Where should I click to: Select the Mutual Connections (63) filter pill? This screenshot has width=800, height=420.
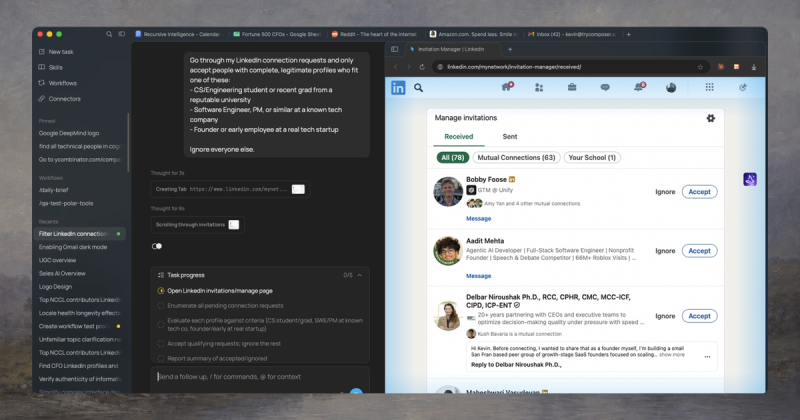tap(516, 158)
